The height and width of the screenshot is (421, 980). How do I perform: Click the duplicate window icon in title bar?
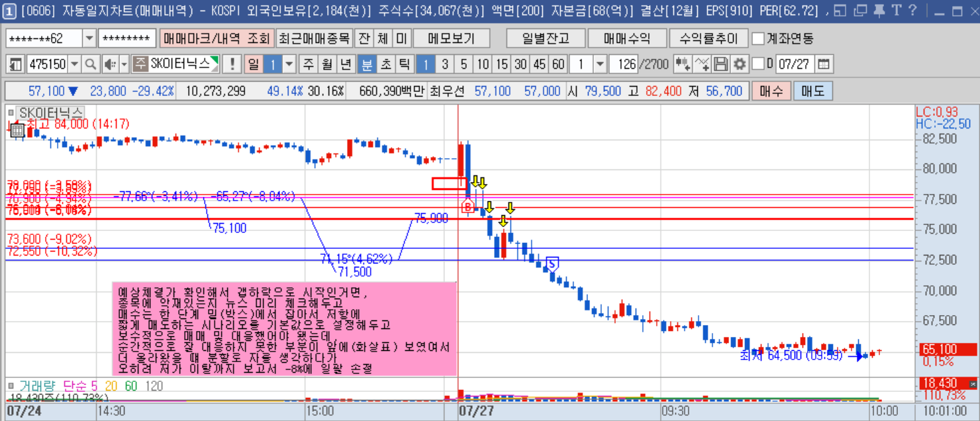[x=859, y=10]
